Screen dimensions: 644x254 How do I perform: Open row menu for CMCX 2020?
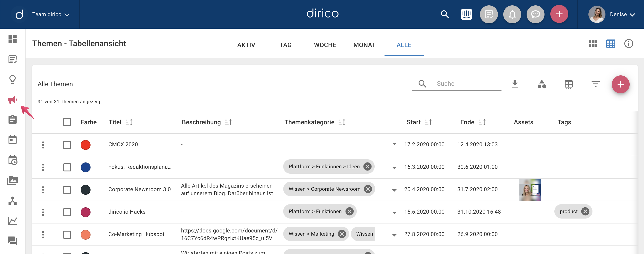coord(43,145)
